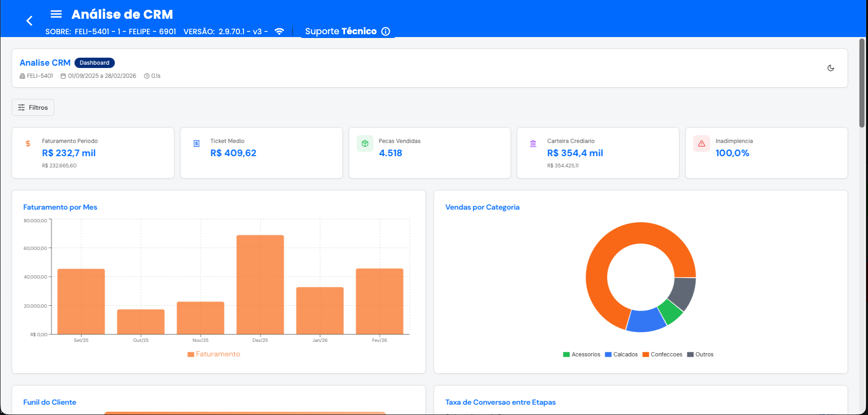The image size is (868, 415).
Task: Select the R$ 354,4 mil value
Action: pyautogui.click(x=575, y=153)
